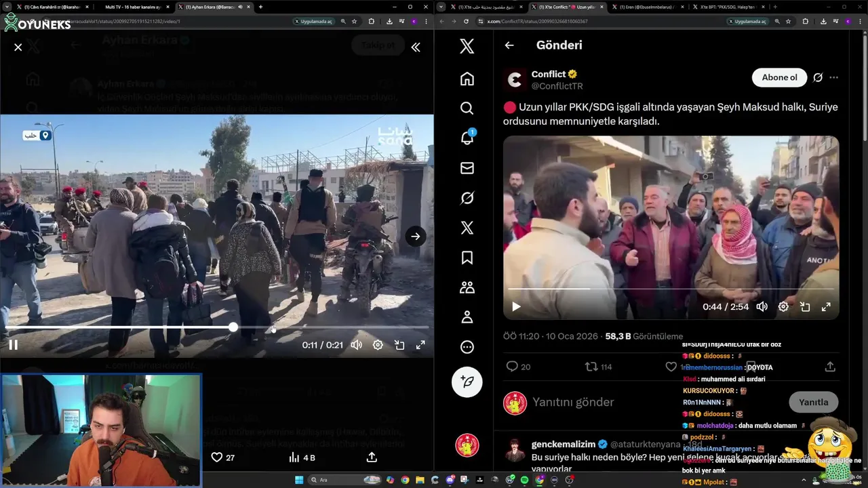Go back from Gönderi page

[509, 45]
